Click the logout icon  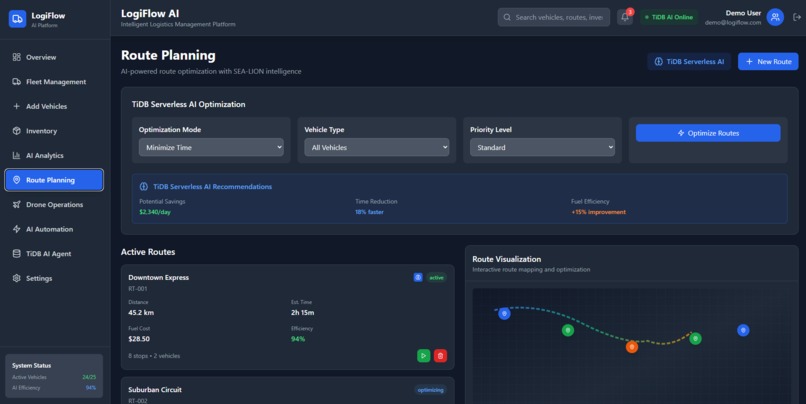tap(797, 17)
